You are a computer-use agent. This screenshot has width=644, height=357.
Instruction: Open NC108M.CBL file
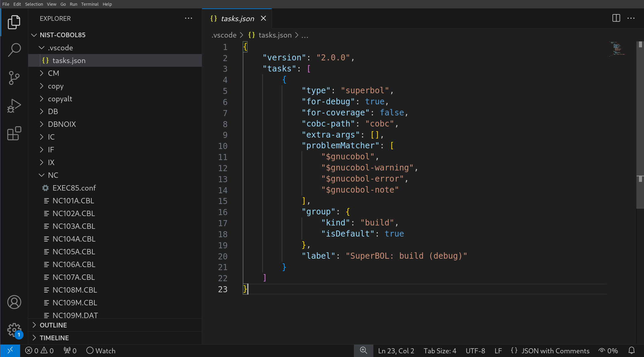click(x=115, y=290)
